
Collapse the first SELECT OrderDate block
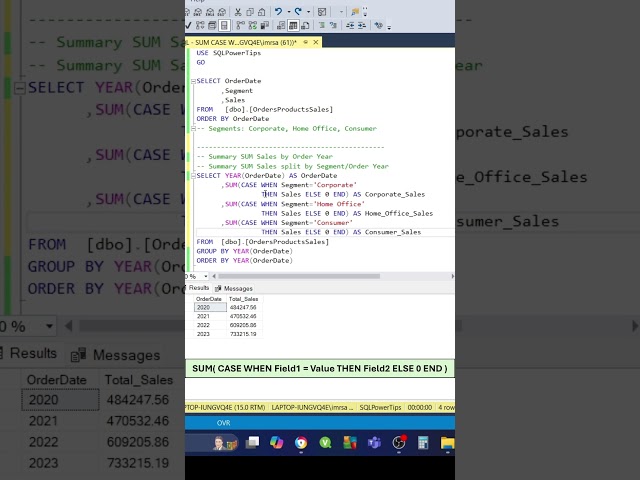(193, 81)
